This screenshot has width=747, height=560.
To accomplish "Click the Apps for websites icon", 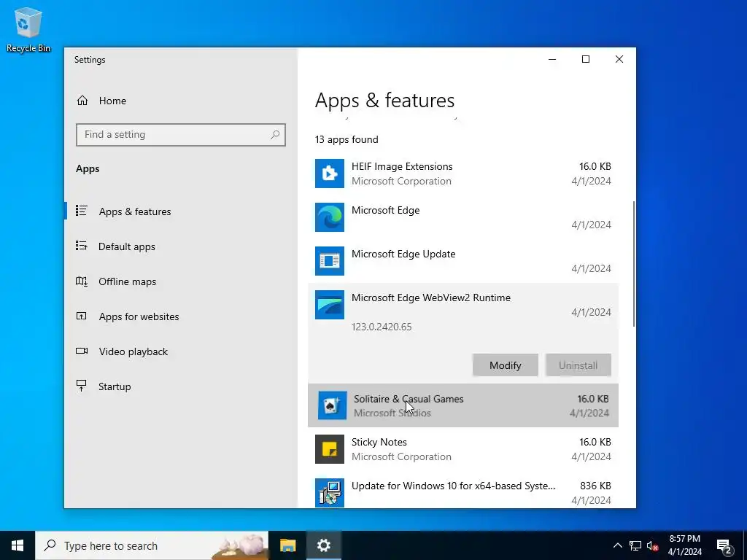I will coord(82,316).
